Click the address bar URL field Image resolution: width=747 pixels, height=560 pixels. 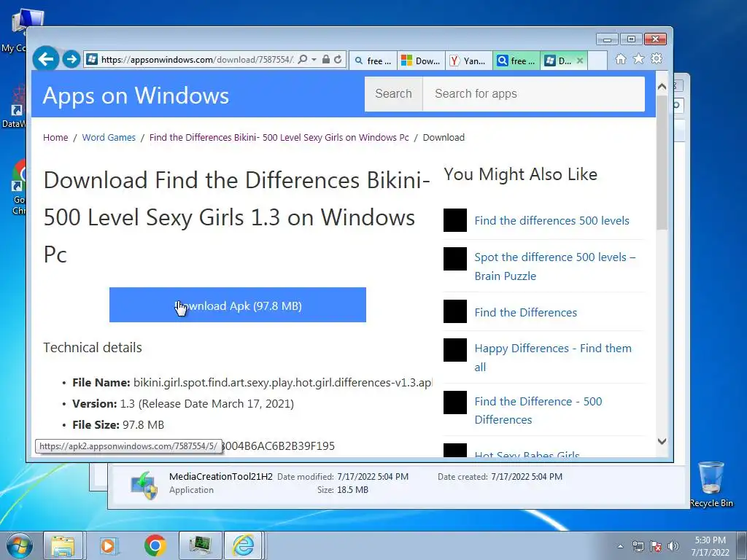(x=197, y=60)
